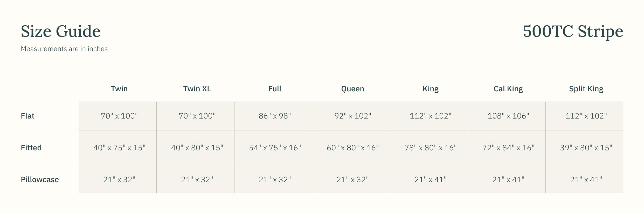
Task: Select the Cal King pillowcase size cell
Action: (508, 180)
